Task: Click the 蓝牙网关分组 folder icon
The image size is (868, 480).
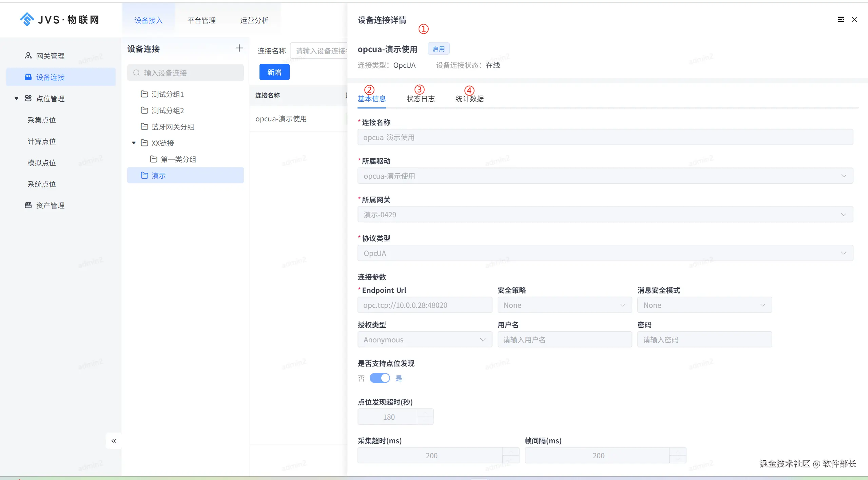Action: tap(144, 126)
